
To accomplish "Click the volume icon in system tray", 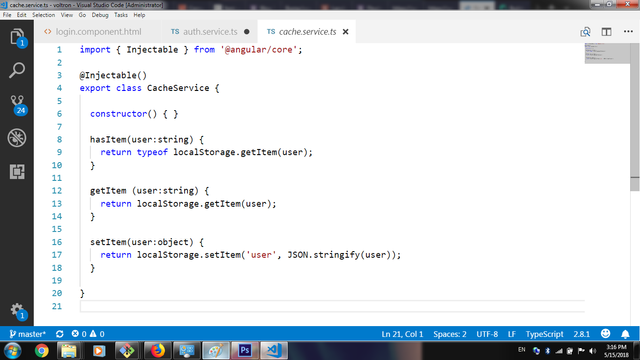I will coord(593,351).
